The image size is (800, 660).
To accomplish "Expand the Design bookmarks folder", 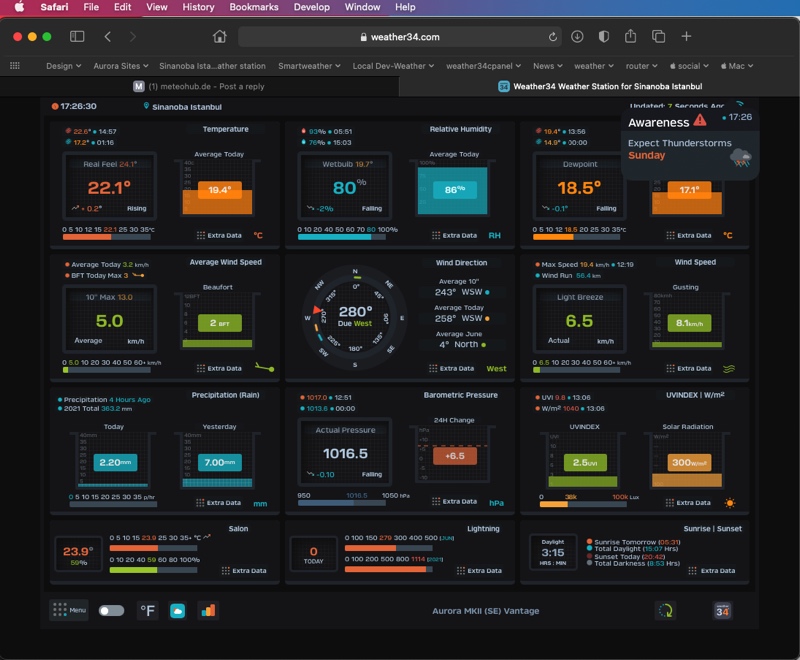I will [63, 66].
